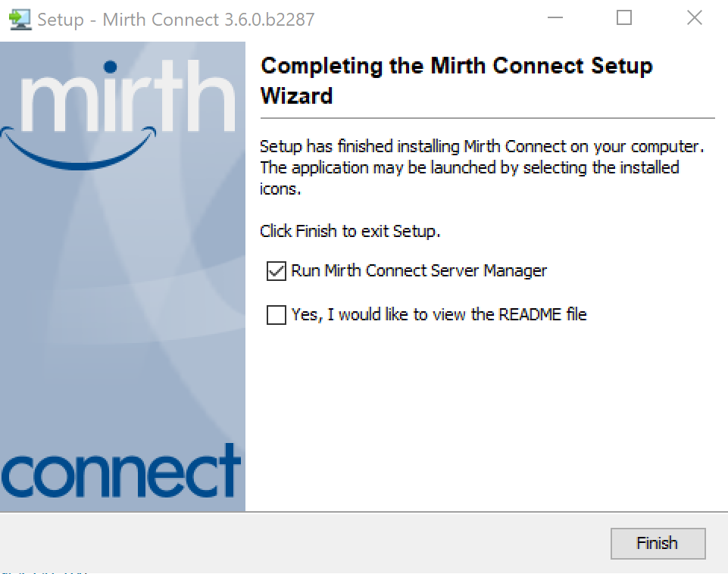Click the Click Finish to exit Setup text

[x=350, y=231]
